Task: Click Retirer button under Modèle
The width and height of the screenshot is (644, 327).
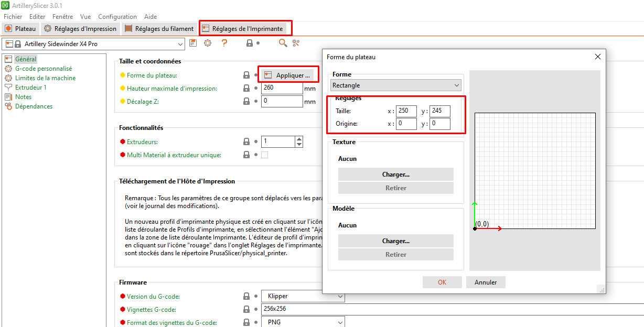Action: click(x=396, y=254)
